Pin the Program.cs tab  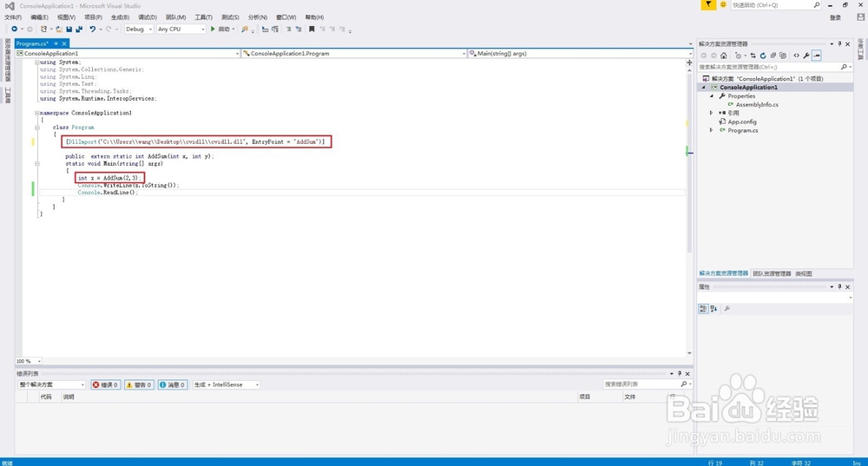[56, 43]
